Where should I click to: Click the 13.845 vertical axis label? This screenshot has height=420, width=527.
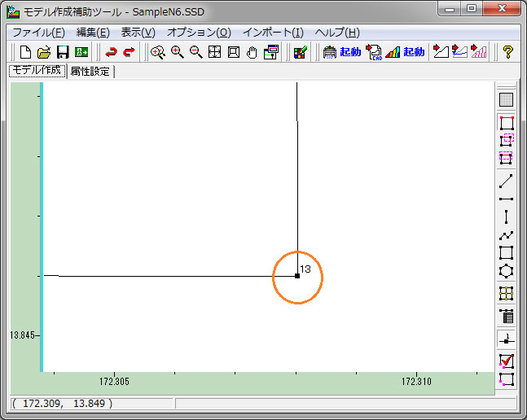(23, 335)
